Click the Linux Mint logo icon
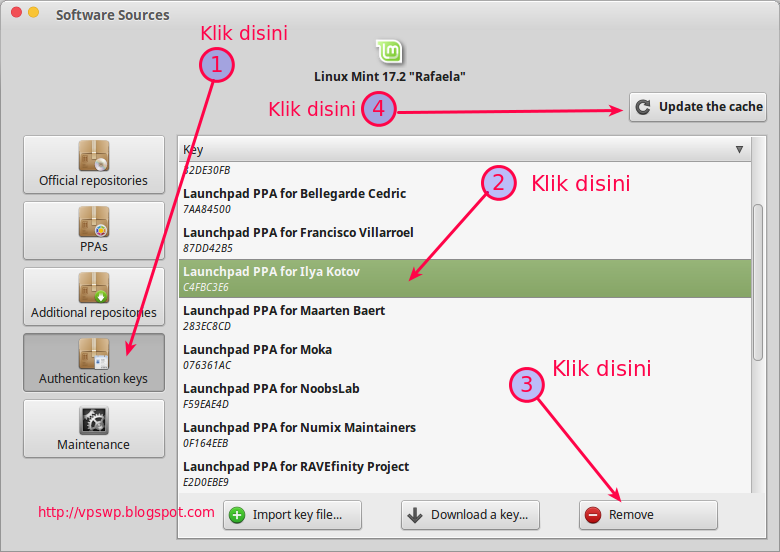 click(389, 52)
